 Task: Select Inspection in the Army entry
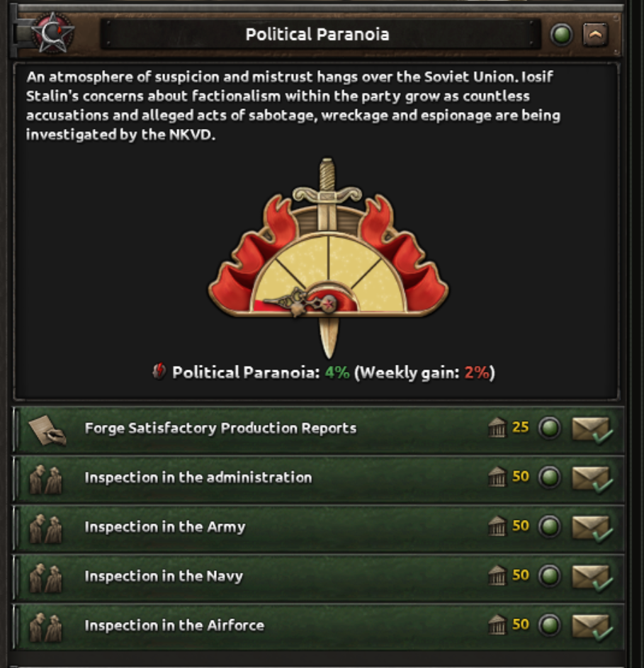pyautogui.click(x=165, y=528)
